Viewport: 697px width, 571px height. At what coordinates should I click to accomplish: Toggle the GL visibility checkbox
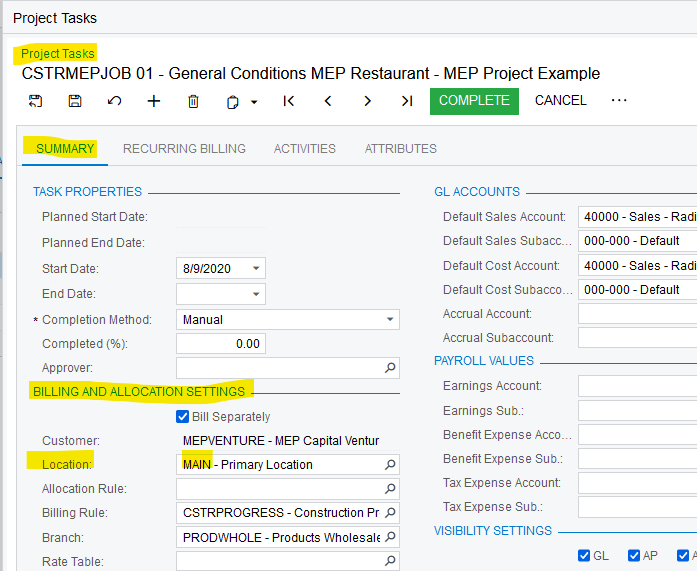[584, 555]
